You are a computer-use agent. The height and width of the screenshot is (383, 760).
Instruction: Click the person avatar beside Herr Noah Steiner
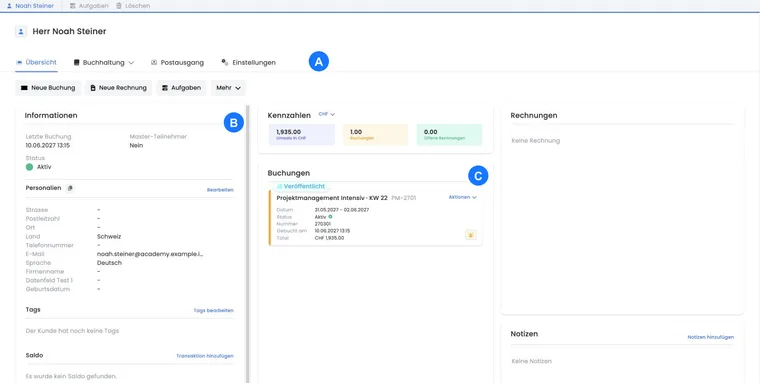(21, 32)
